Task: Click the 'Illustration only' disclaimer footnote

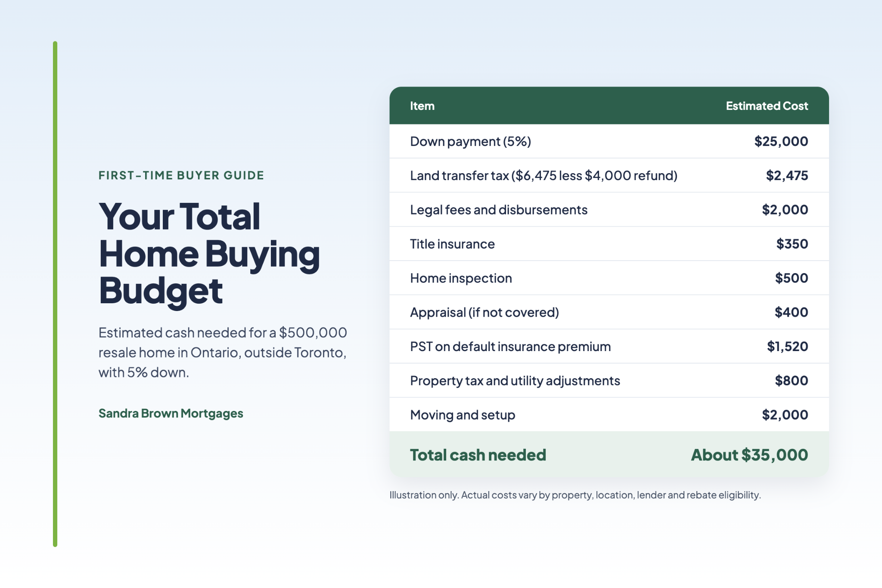Action: pyautogui.click(x=575, y=495)
